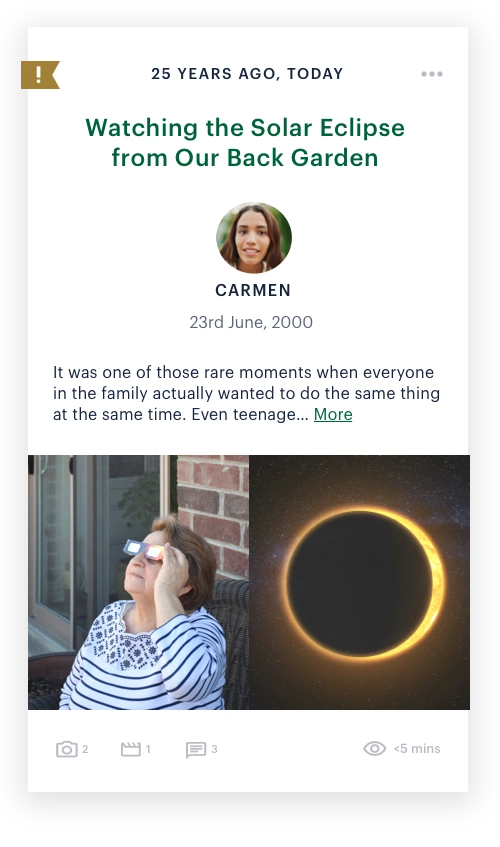Viewport: 500px width, 847px height.
Task: Open the three-dot options menu
Action: pyautogui.click(x=432, y=74)
